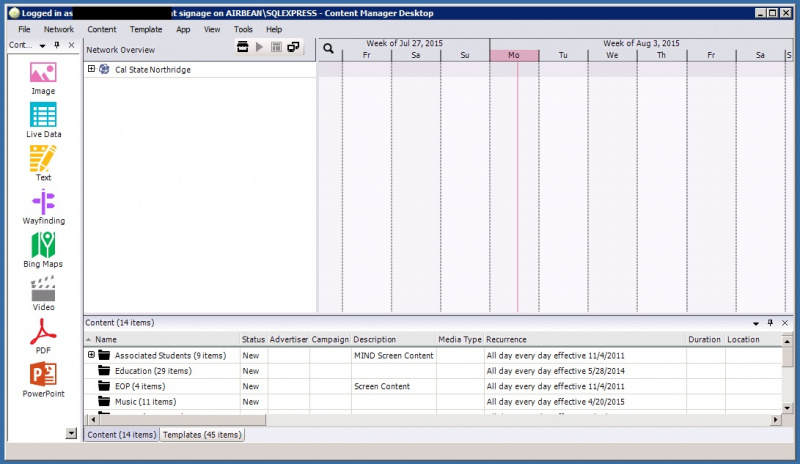Select the PDF content icon
The height and width of the screenshot is (464, 800).
click(43, 332)
